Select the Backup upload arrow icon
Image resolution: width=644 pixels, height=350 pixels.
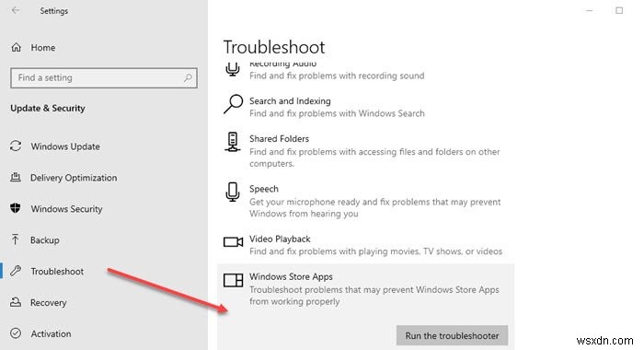pos(16,239)
